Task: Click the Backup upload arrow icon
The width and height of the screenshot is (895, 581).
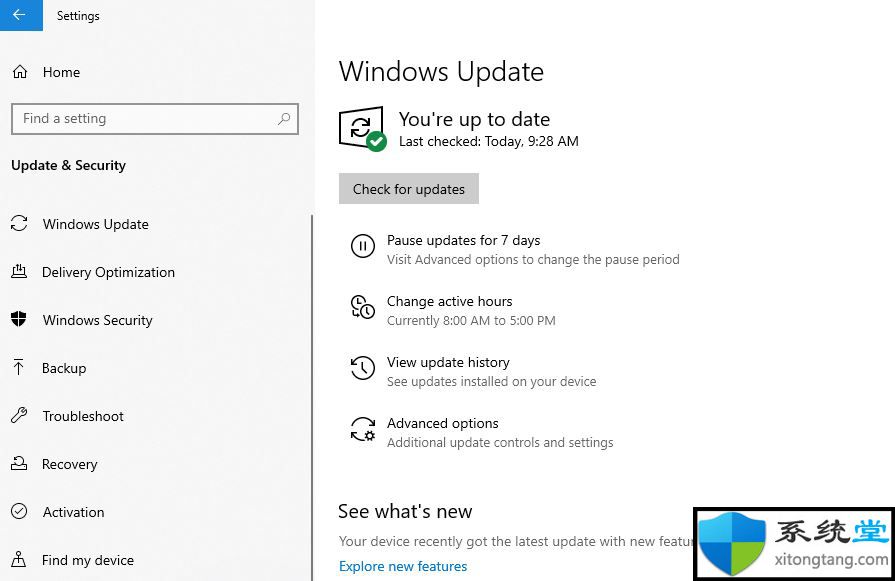Action: point(18,368)
